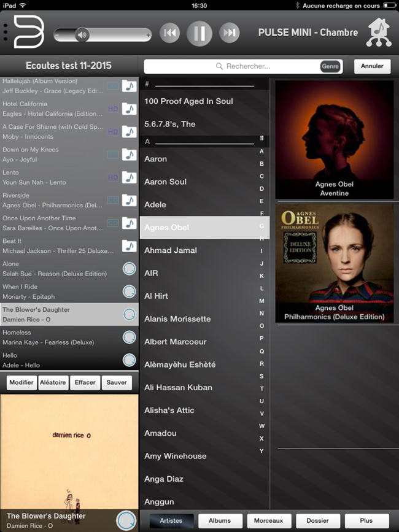Switch to the Dossier tab
Viewport: 399px width, 532px height.
point(318,521)
